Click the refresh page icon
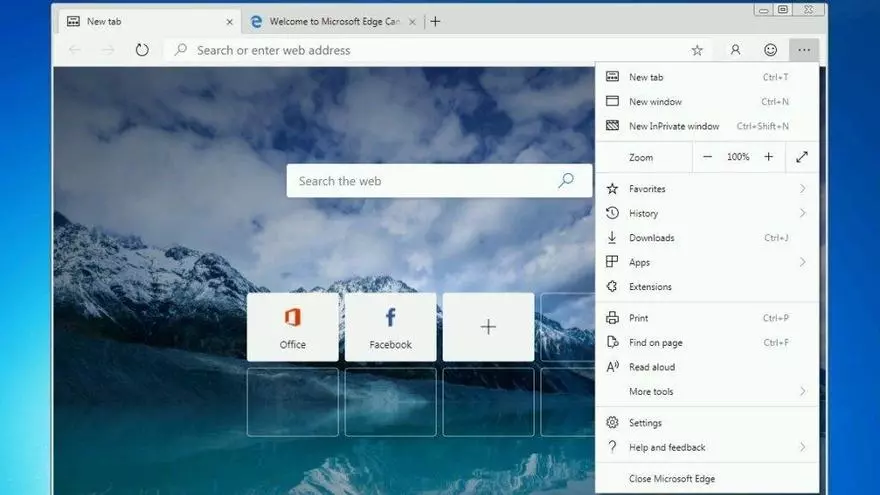Image resolution: width=880 pixels, height=495 pixels. coord(142,50)
